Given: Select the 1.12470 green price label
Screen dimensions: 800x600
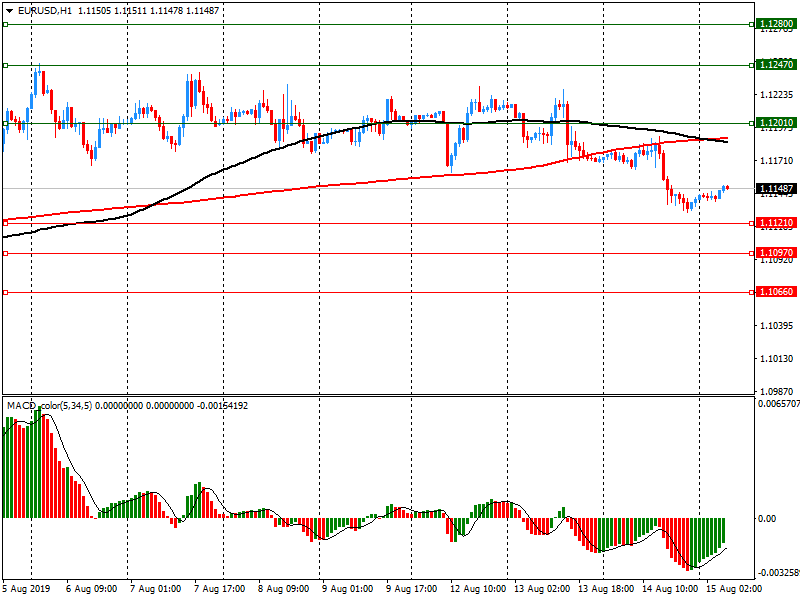Looking at the screenshot, I should point(776,65).
